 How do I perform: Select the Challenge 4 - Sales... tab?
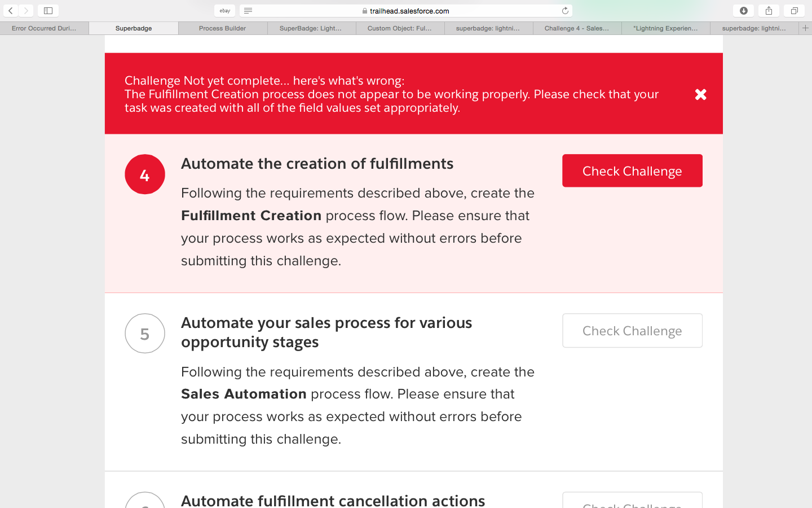[576, 28]
